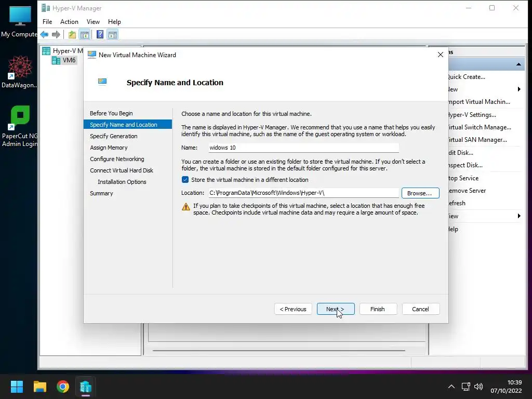Open File Explorer from the taskbar
Screen dimensions: 532x399
(39, 387)
